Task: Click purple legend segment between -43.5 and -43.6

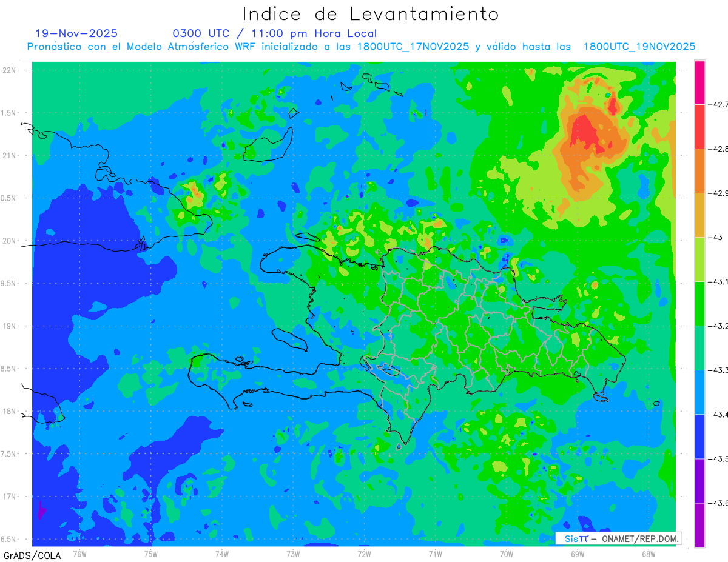Action: click(x=699, y=480)
